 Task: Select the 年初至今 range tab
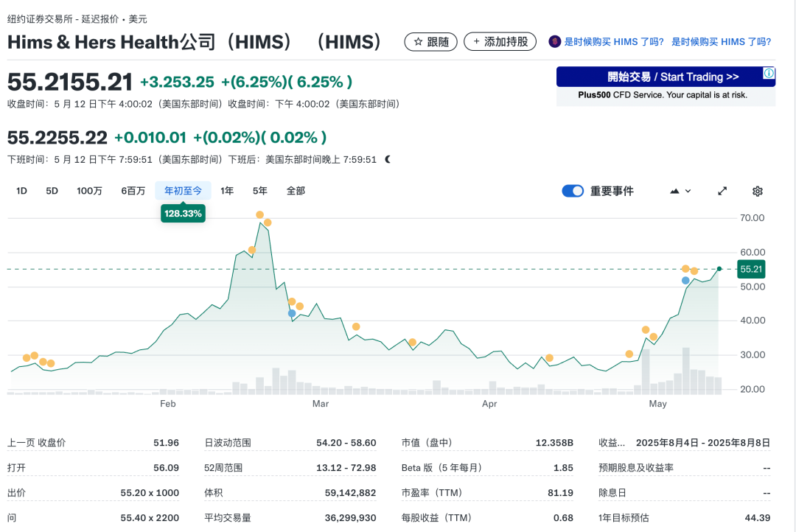click(183, 191)
